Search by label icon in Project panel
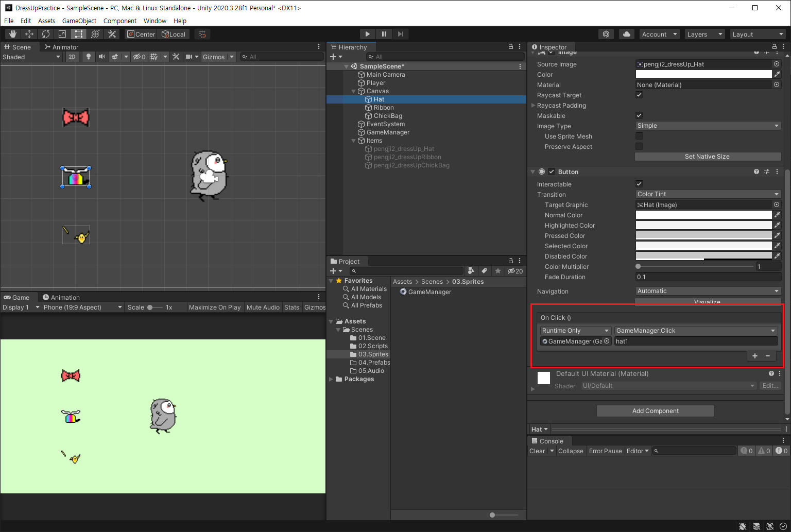 (x=484, y=271)
